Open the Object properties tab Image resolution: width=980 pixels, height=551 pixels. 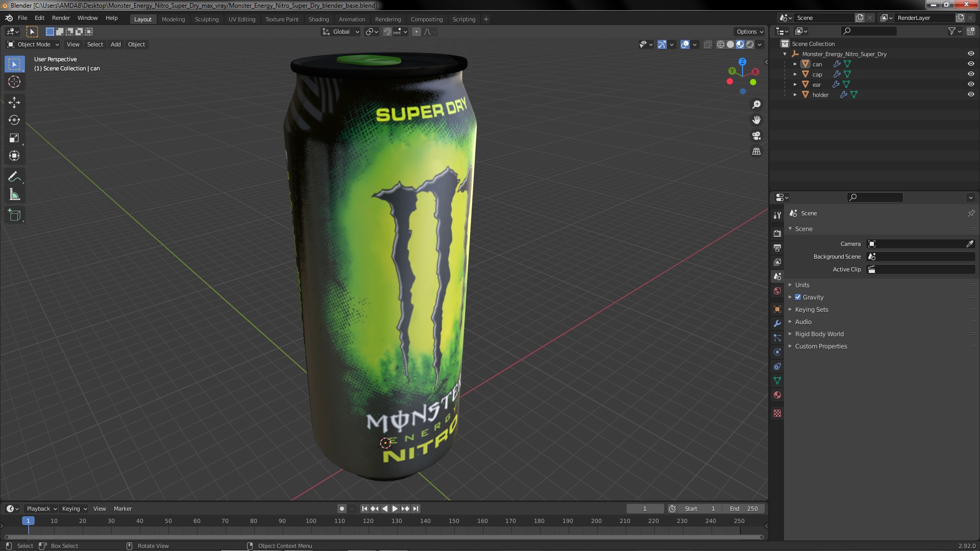[x=777, y=309]
